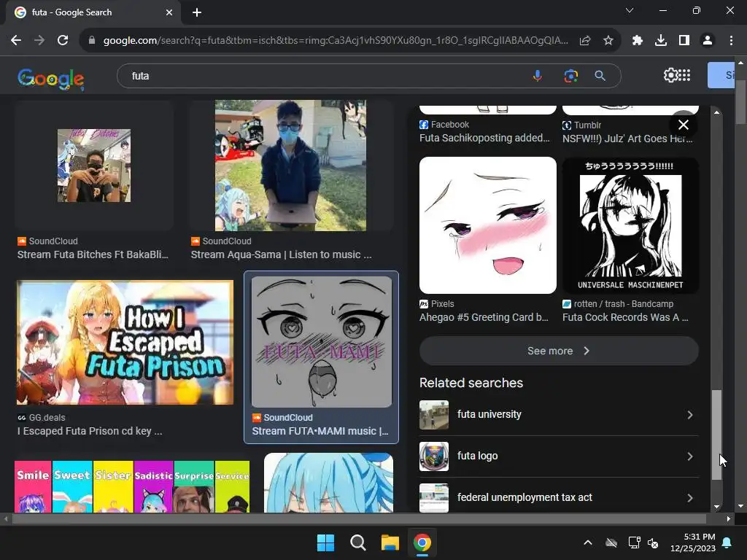747x560 pixels.
Task: Open the Facebook source link in panel
Action: [444, 124]
